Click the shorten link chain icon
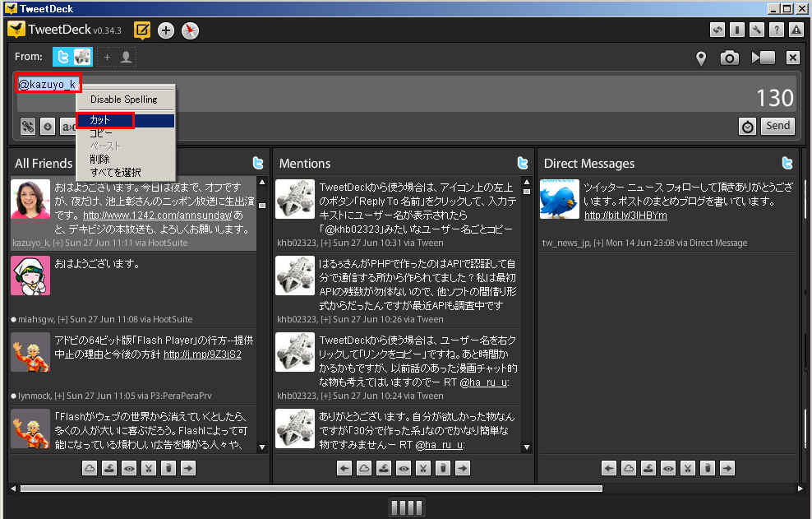The width and height of the screenshot is (812, 519). pyautogui.click(x=28, y=126)
